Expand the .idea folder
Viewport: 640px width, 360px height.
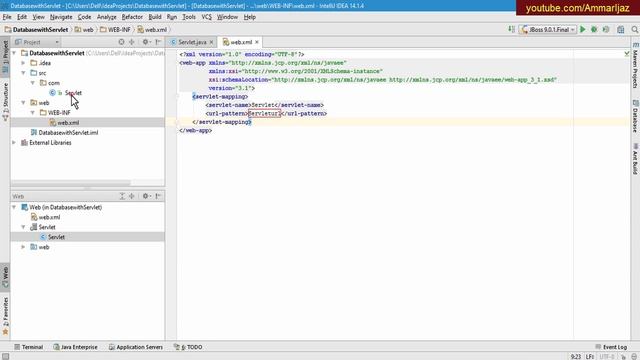[24, 63]
